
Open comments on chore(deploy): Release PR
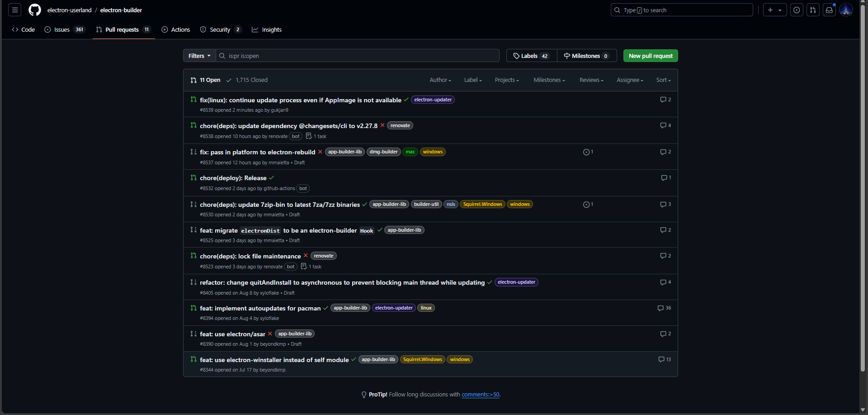click(666, 178)
